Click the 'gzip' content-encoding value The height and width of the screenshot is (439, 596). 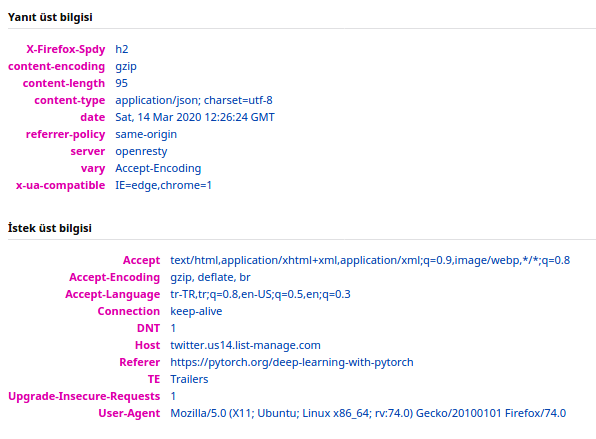click(126, 67)
